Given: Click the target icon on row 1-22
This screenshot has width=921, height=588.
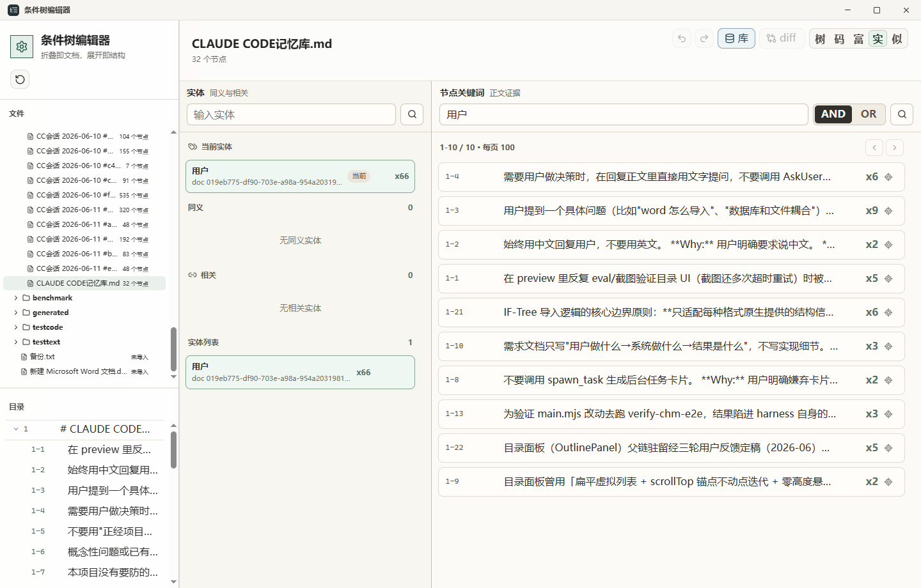Looking at the screenshot, I should (888, 448).
